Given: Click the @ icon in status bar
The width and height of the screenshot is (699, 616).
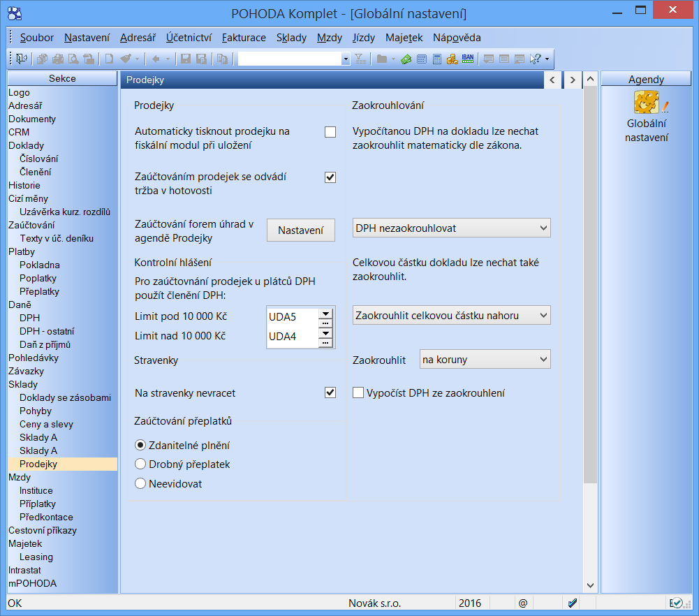Looking at the screenshot, I should (x=522, y=603).
